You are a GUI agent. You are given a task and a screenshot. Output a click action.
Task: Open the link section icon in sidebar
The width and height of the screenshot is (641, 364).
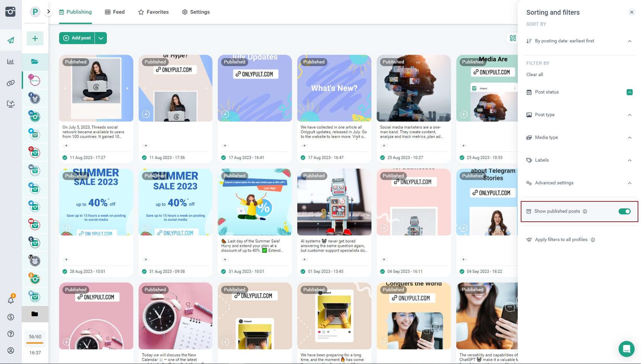click(x=11, y=83)
